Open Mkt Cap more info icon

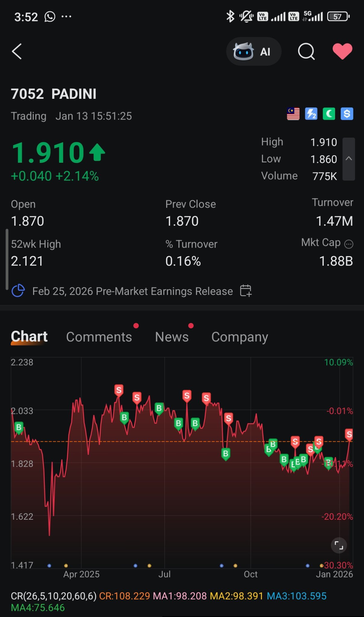(x=349, y=244)
